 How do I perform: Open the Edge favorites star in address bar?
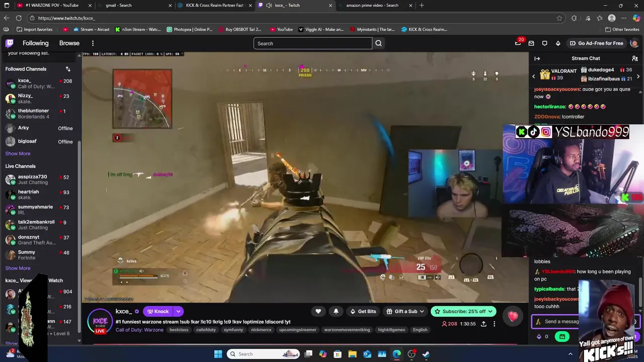click(559, 18)
